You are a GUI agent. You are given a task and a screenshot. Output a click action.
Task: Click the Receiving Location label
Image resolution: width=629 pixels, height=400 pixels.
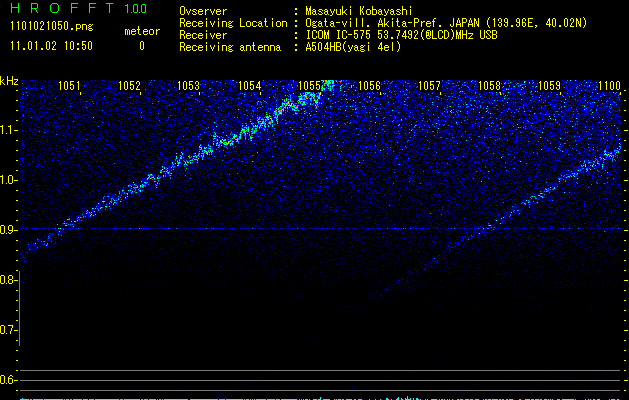click(233, 23)
